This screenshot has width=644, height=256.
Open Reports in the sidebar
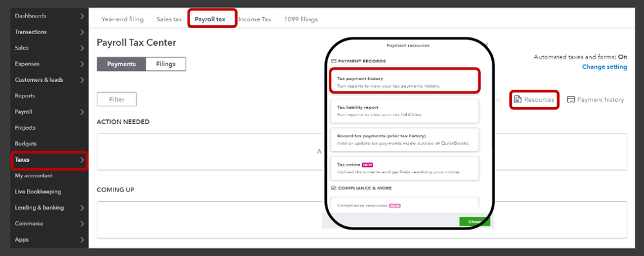pyautogui.click(x=24, y=95)
